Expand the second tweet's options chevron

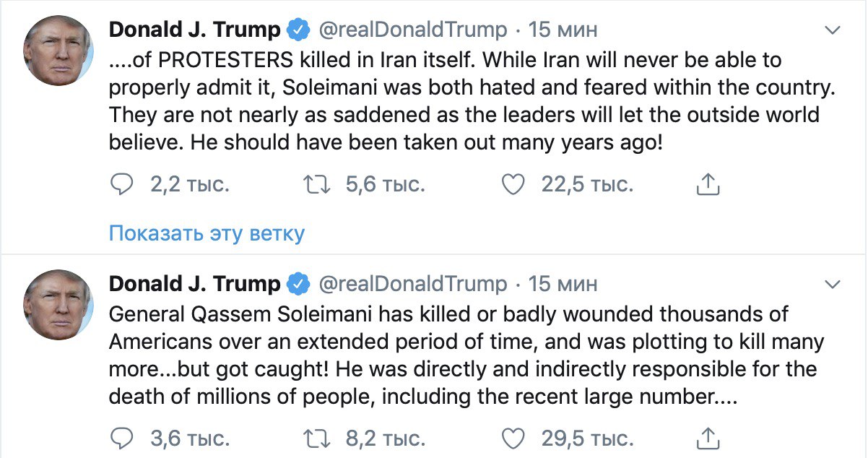click(x=833, y=283)
